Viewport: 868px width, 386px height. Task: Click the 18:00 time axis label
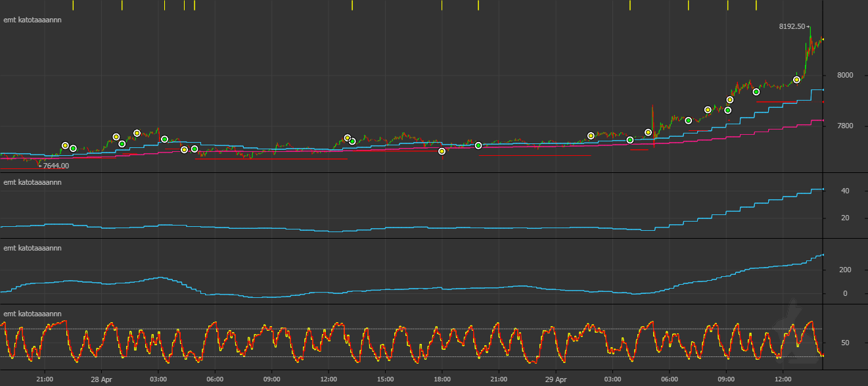click(442, 379)
